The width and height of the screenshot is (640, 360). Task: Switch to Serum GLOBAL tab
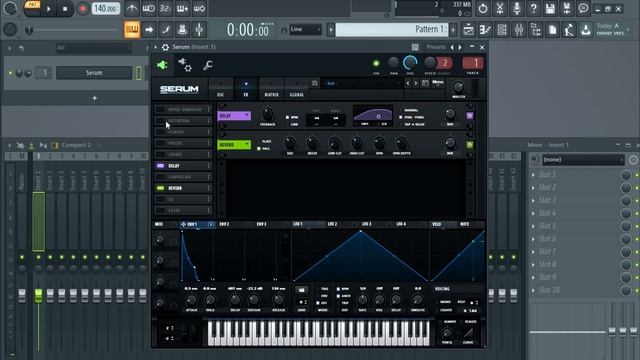pos(297,89)
